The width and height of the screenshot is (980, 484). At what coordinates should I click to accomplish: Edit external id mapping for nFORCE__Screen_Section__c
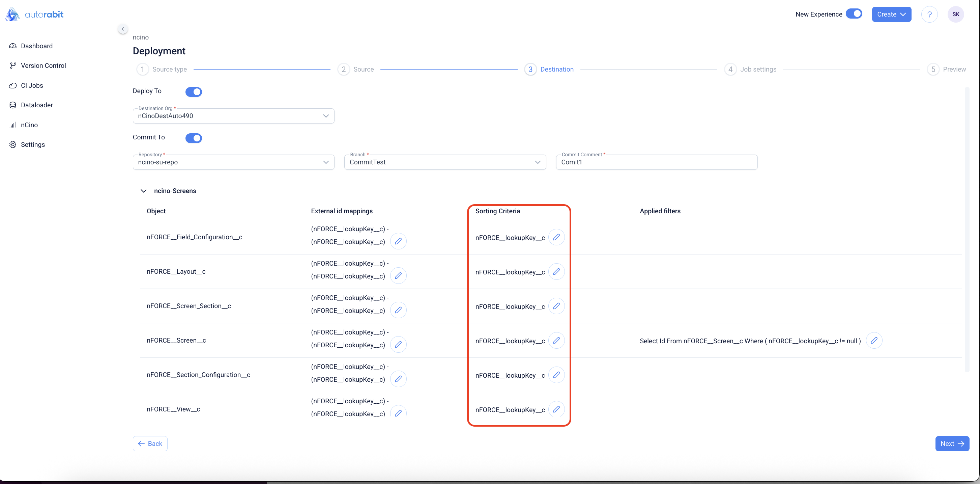tap(398, 310)
